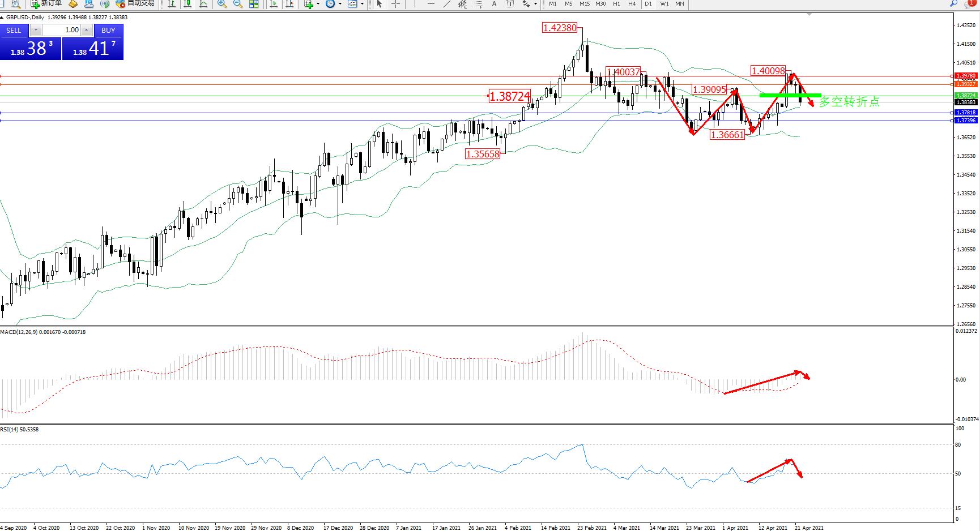Click the New Order toolbar button
This screenshot has width=980, height=531.
point(46,3)
